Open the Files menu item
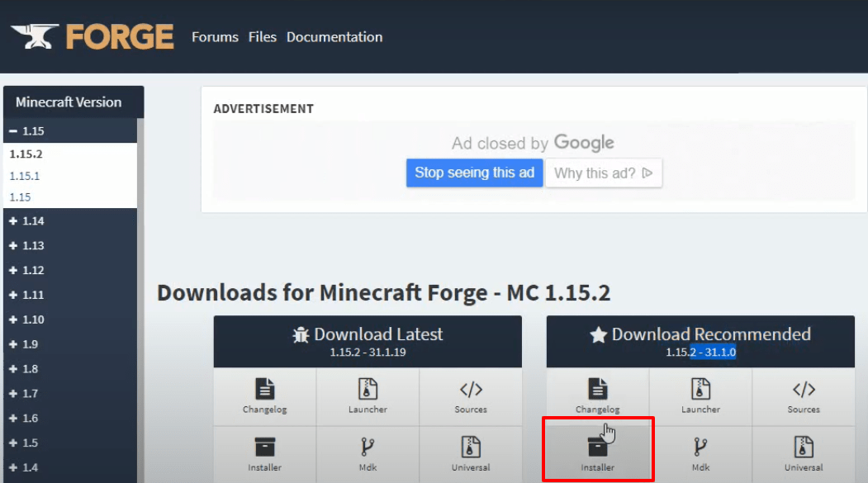868x483 pixels. (263, 37)
